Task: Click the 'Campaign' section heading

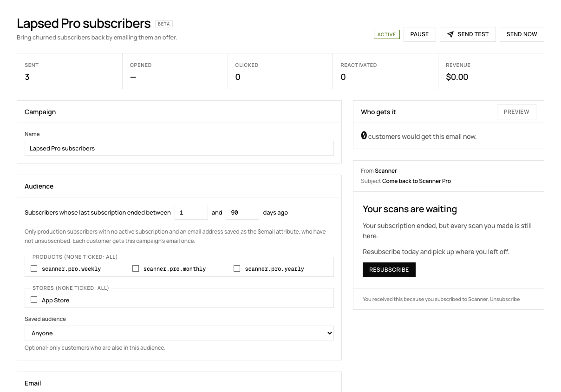Action: point(40,112)
